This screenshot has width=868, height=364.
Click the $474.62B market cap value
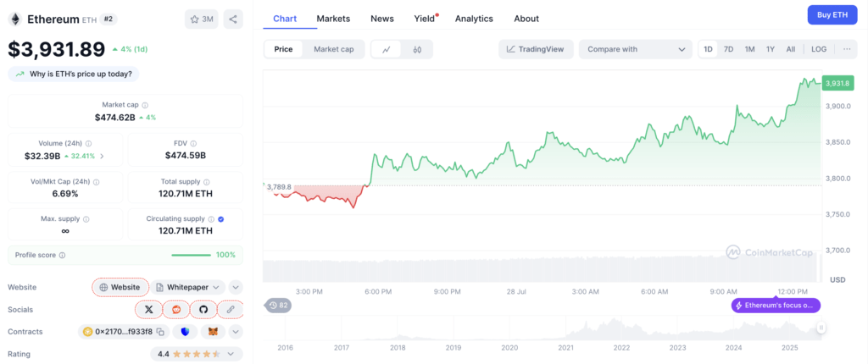(x=114, y=118)
